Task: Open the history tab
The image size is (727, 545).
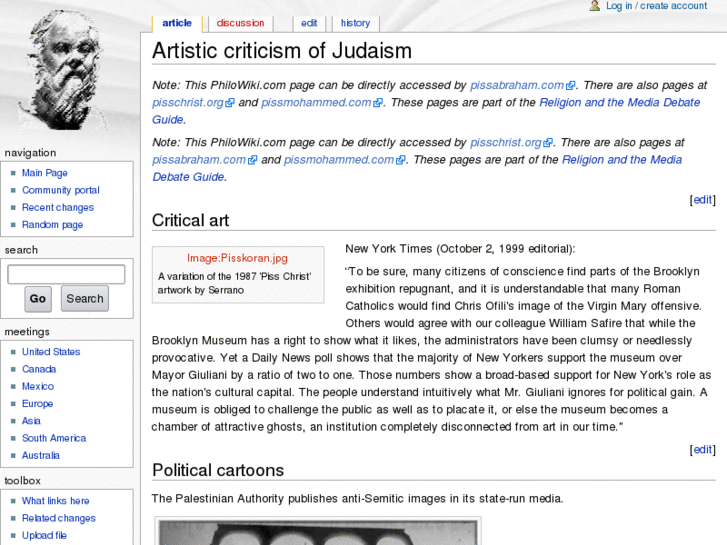Action: (355, 23)
